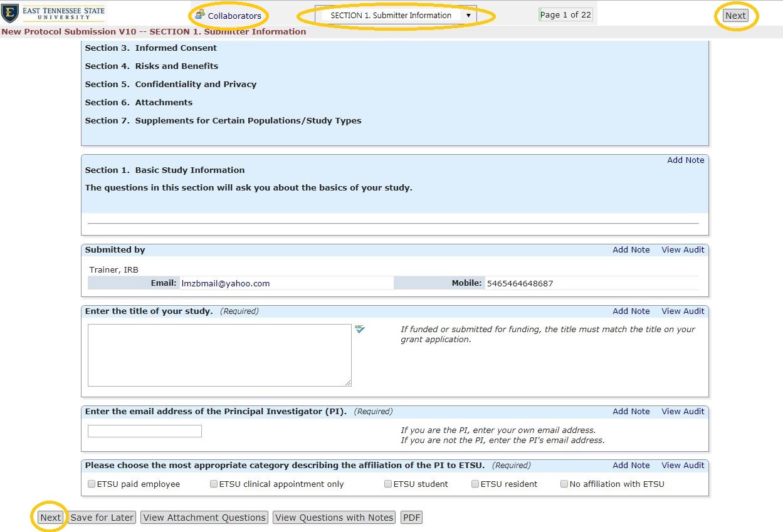Open the Collaborators link

point(234,16)
